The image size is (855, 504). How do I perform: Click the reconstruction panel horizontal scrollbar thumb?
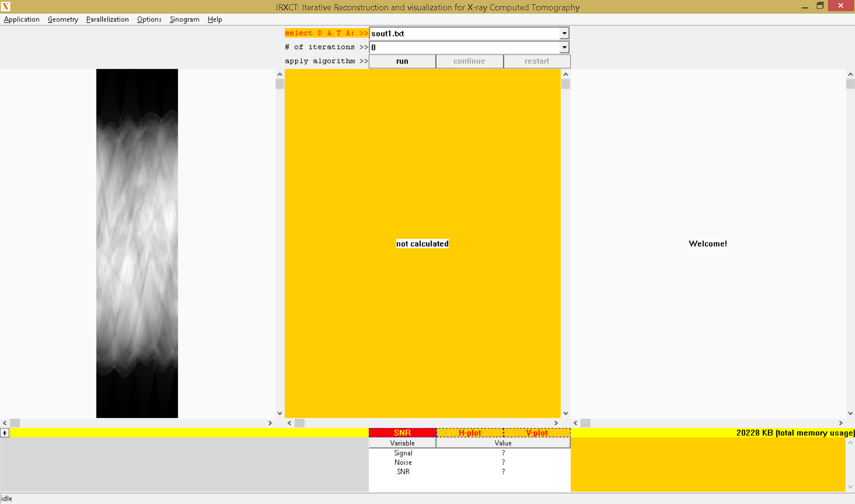pos(300,423)
